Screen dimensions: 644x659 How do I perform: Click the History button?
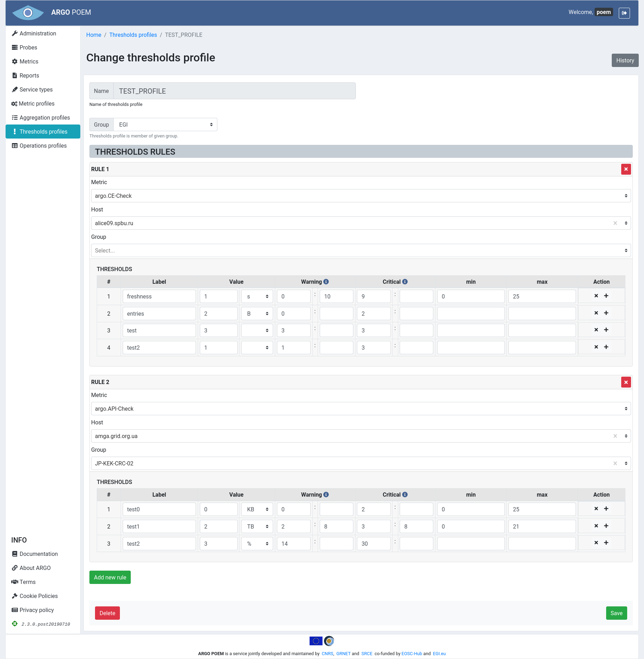(x=625, y=60)
